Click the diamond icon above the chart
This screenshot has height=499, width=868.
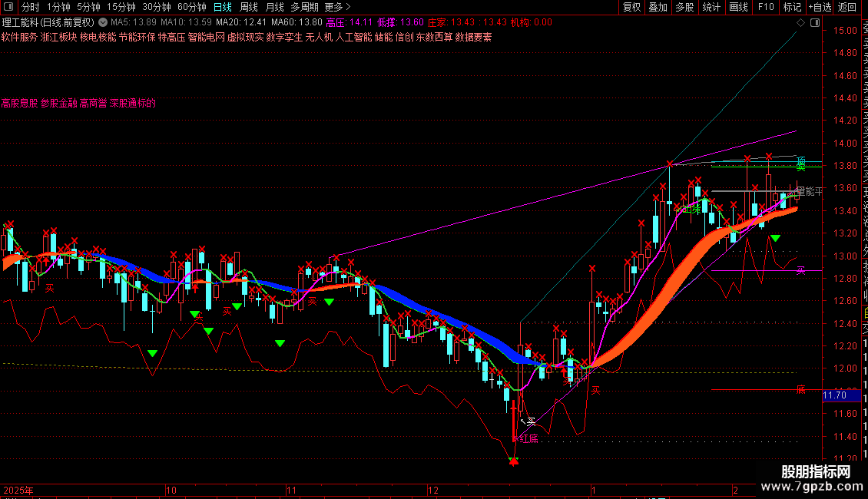click(800, 23)
